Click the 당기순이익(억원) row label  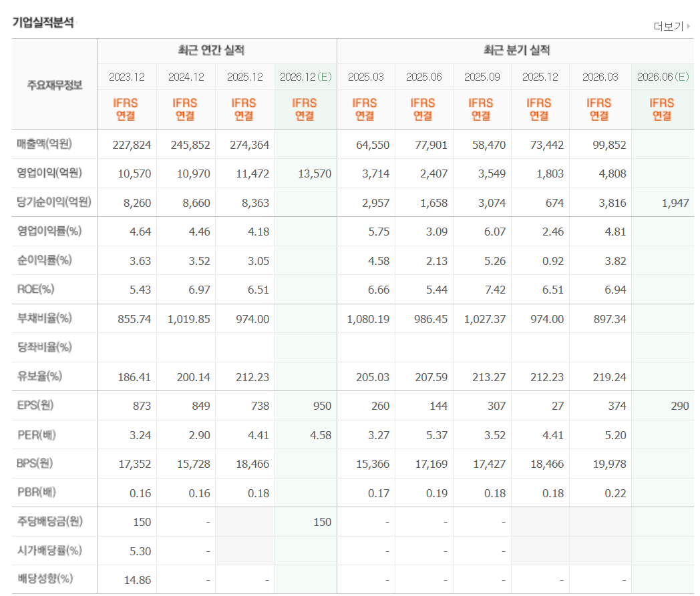[54, 202]
